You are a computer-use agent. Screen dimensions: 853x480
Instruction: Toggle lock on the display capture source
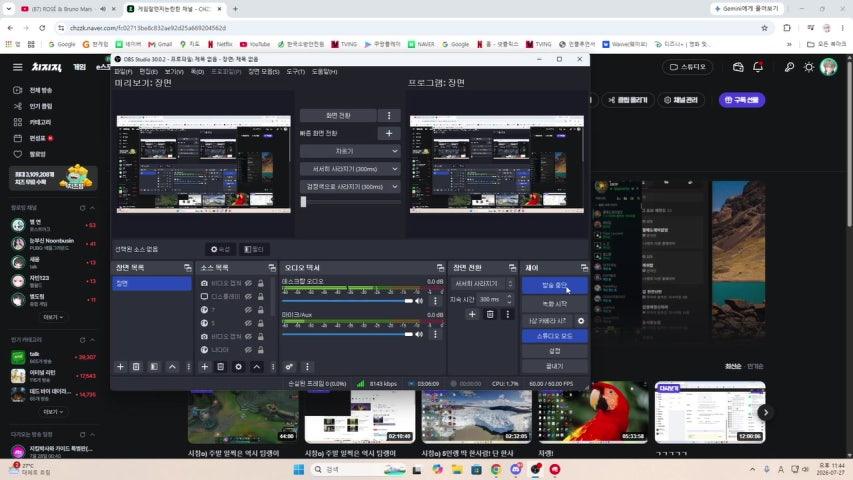pos(261,297)
